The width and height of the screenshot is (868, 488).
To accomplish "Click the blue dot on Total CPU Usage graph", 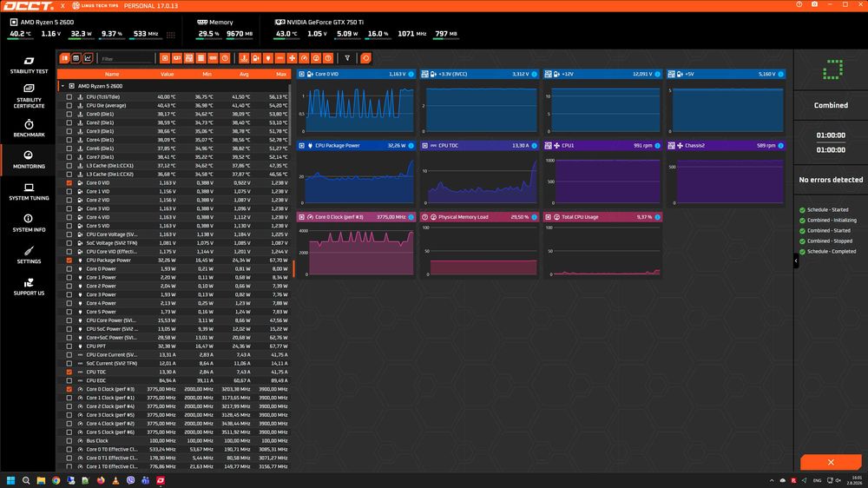I will click(657, 217).
